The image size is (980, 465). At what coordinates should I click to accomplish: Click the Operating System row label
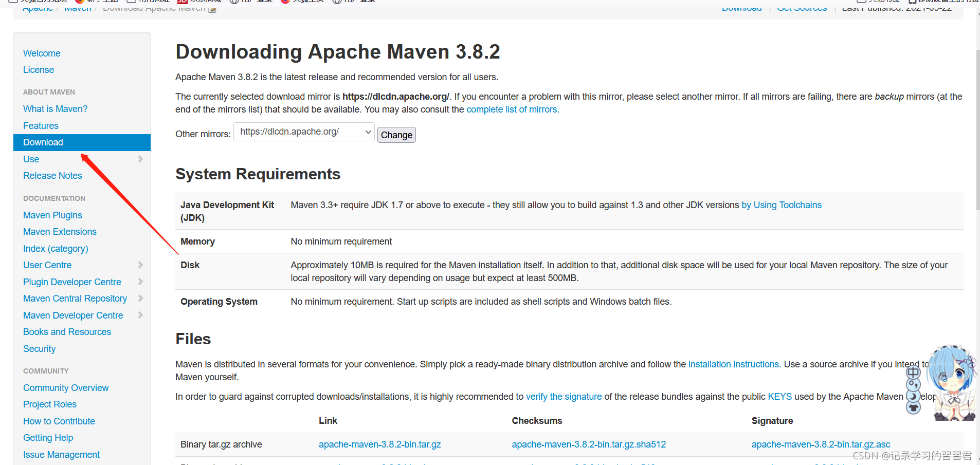219,302
